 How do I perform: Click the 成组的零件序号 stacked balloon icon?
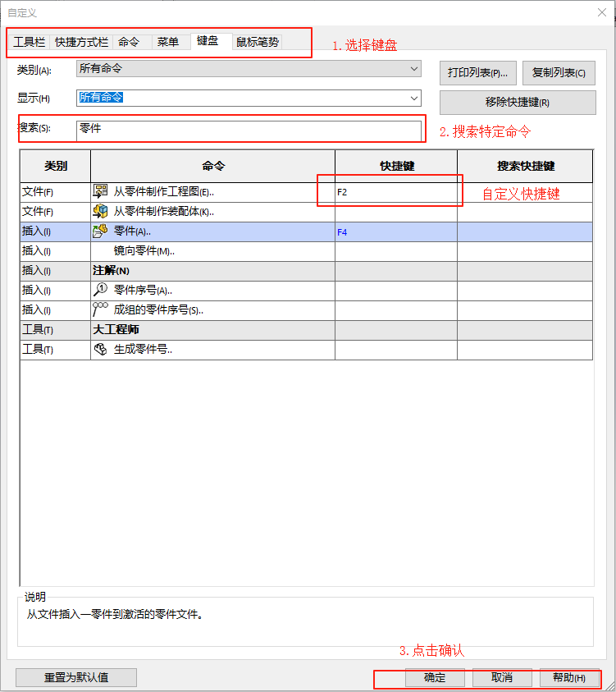tap(101, 309)
